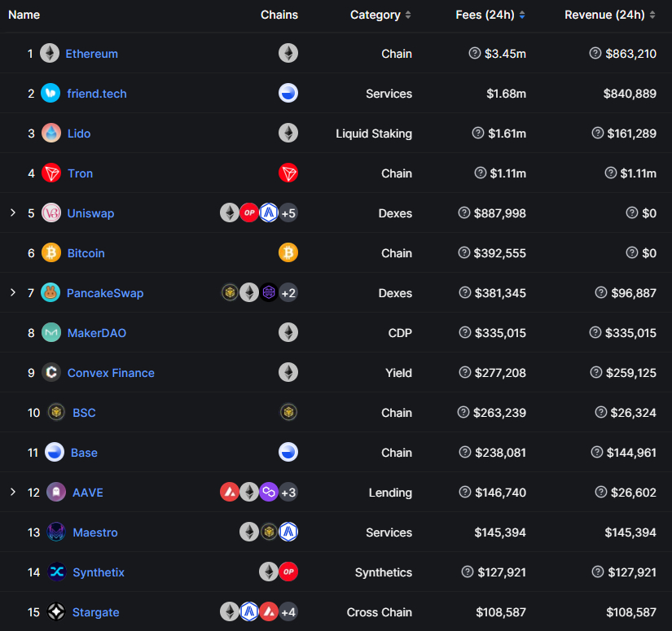The width and height of the screenshot is (672, 631).
Task: Open the Stargate protocol link
Action: 95,612
